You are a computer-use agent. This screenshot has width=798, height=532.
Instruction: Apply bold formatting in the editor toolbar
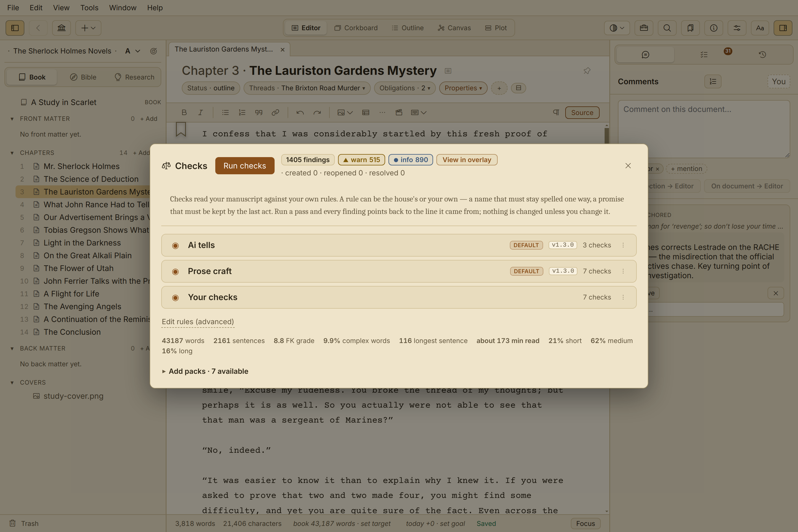(x=184, y=113)
